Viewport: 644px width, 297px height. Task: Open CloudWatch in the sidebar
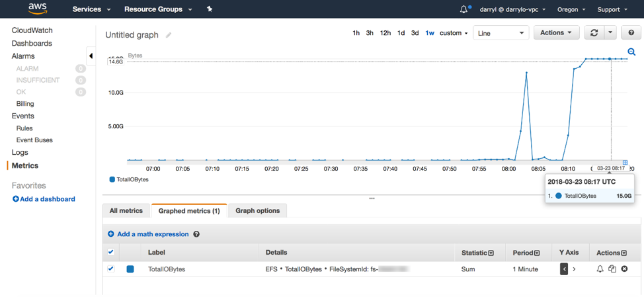(x=32, y=30)
